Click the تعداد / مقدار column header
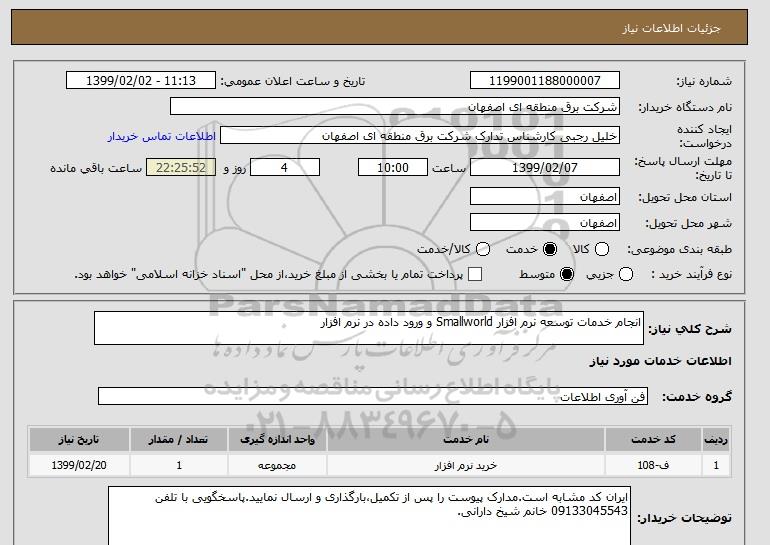770x545 pixels. pyautogui.click(x=179, y=439)
